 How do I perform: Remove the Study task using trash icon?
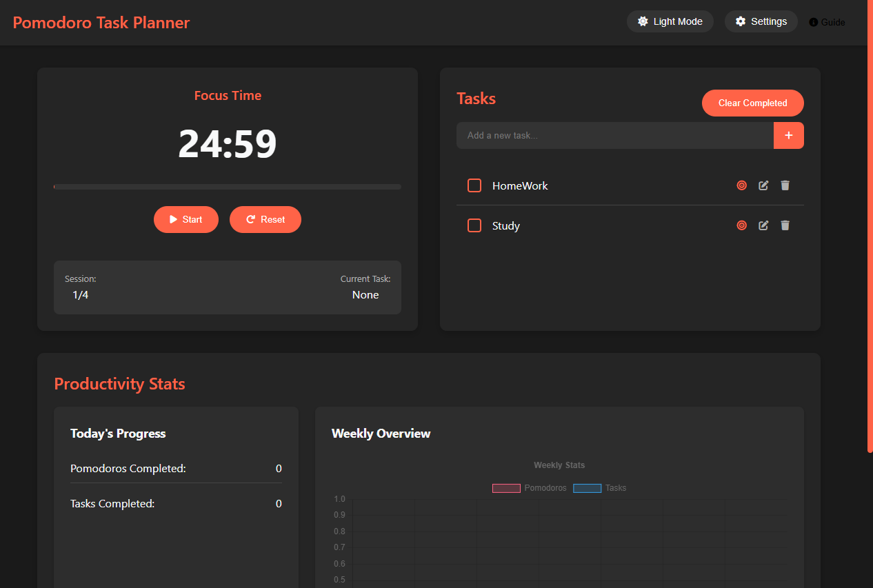tap(785, 225)
